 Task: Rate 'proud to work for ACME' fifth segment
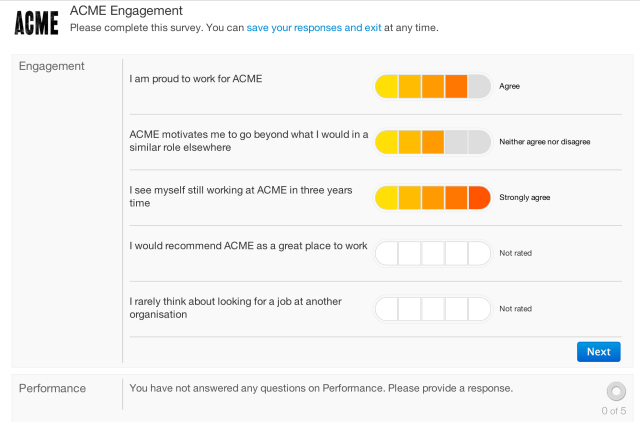[x=479, y=86]
